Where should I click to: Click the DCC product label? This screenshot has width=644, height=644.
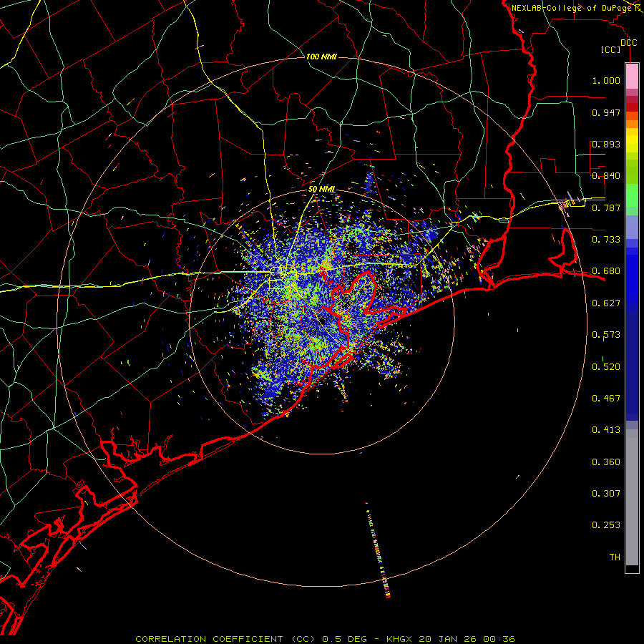tap(628, 43)
